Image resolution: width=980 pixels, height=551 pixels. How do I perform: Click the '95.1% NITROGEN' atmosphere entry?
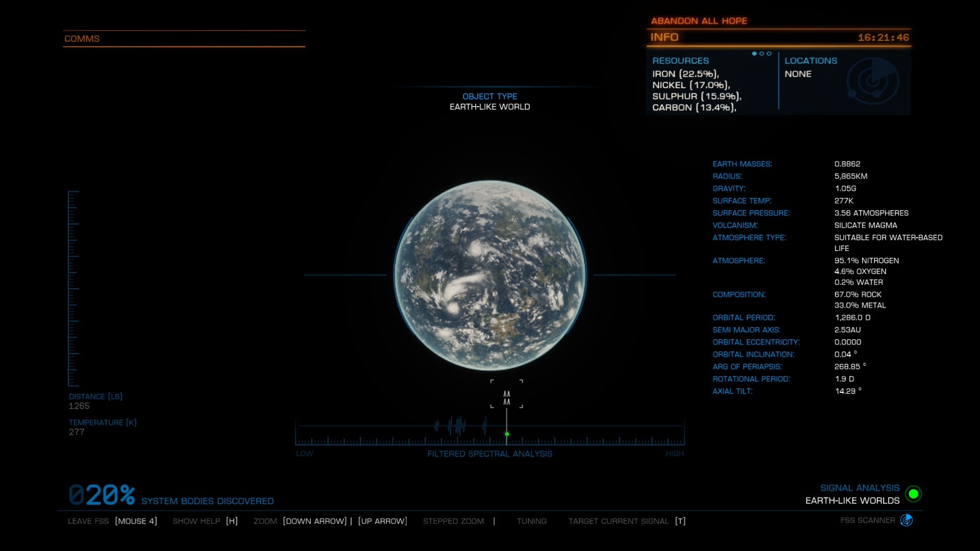[x=867, y=260]
